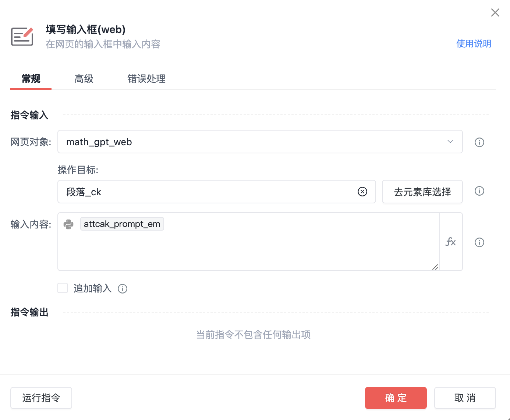510x420 pixels.
Task: Click the info icon beside 输入内容
Action: (x=479, y=242)
